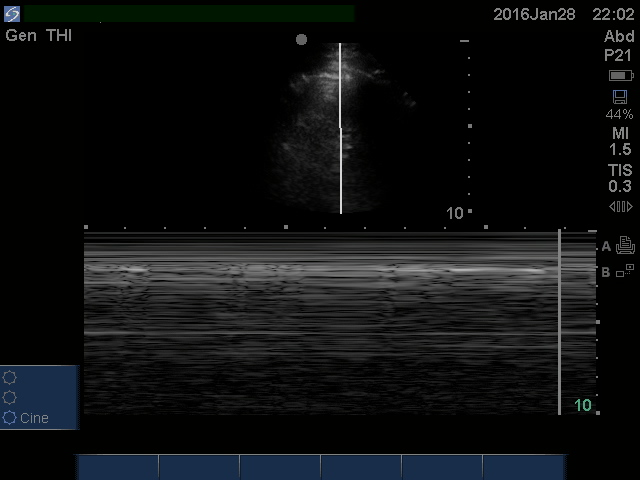Click the 2D sector ultrasound image
Image resolution: width=640 pixels, height=480 pixels.
point(340,128)
